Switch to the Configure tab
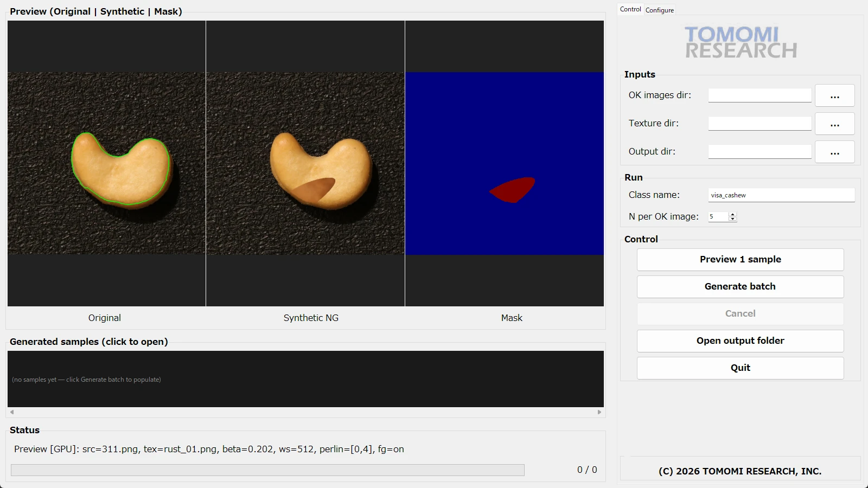868x488 pixels. click(x=660, y=10)
